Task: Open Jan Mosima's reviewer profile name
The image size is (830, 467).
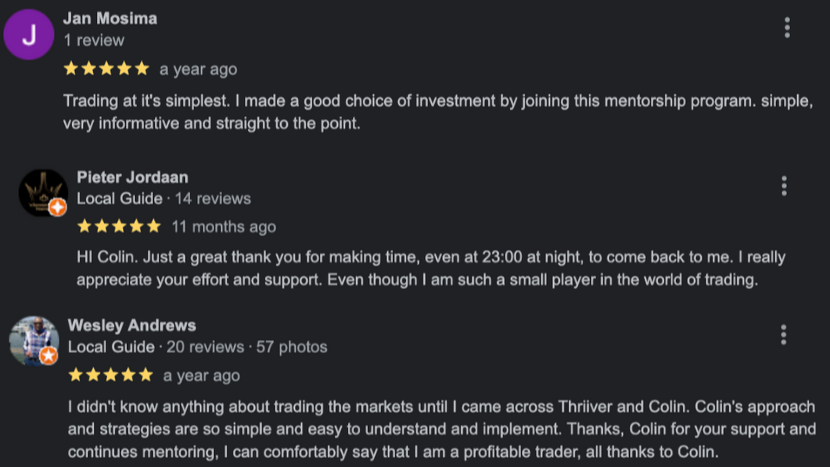Action: click(x=110, y=18)
